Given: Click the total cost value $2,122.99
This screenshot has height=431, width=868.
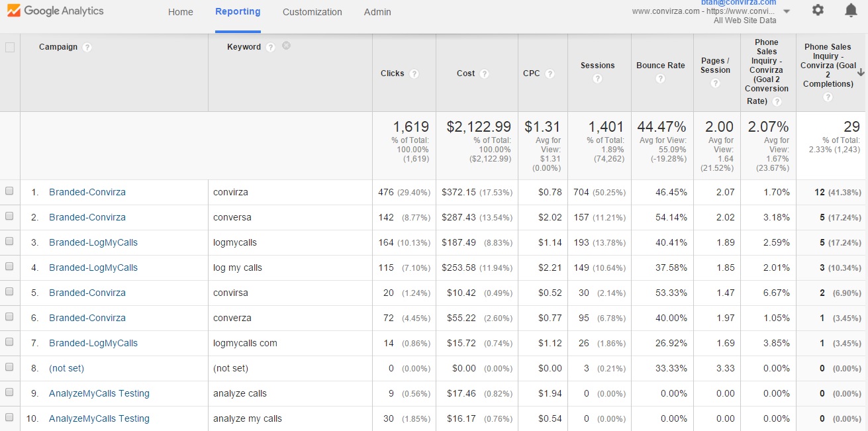Looking at the screenshot, I should [479, 126].
